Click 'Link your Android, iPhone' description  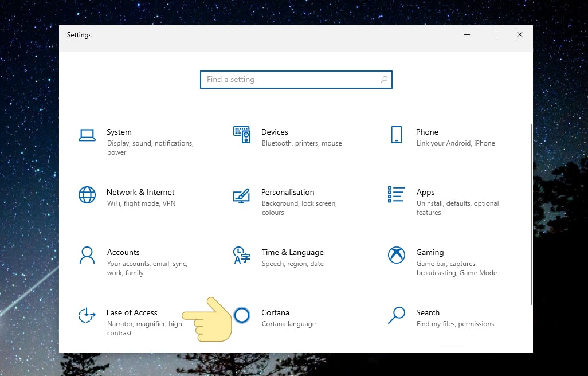click(456, 143)
